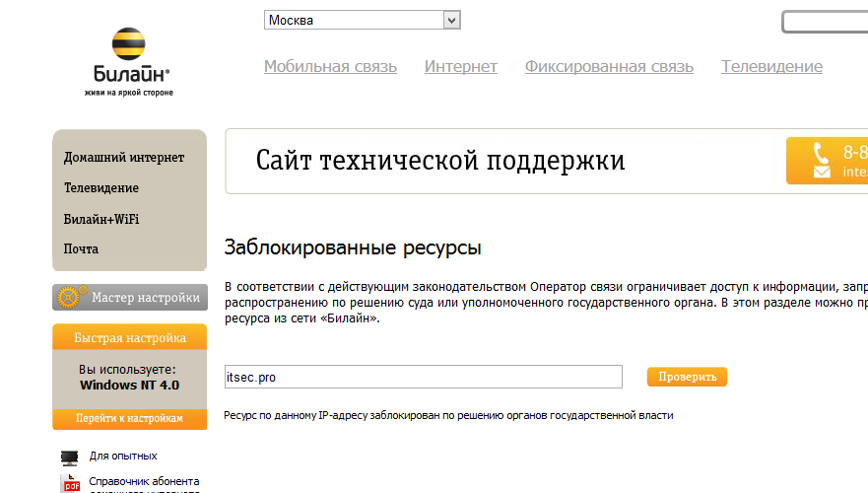Open Билайн+WiFi sidebar section
This screenshot has width=868, height=493.
101,219
